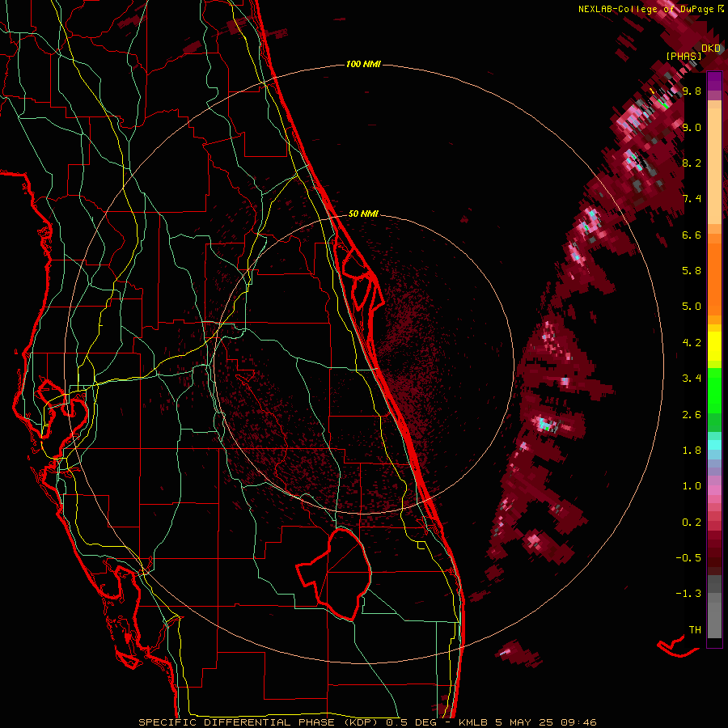Click the KMLB radar site identifier
Screen dimensions: 728x728
pyautogui.click(x=473, y=722)
